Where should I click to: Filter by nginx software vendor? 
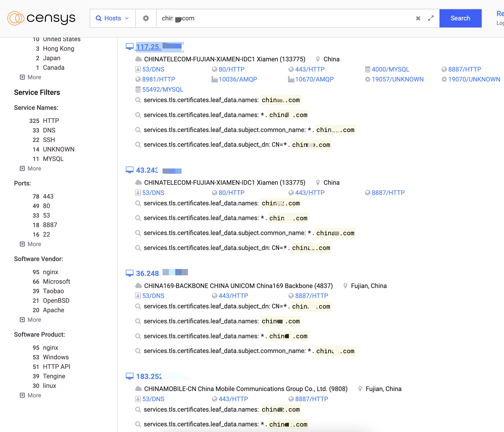tap(50, 272)
